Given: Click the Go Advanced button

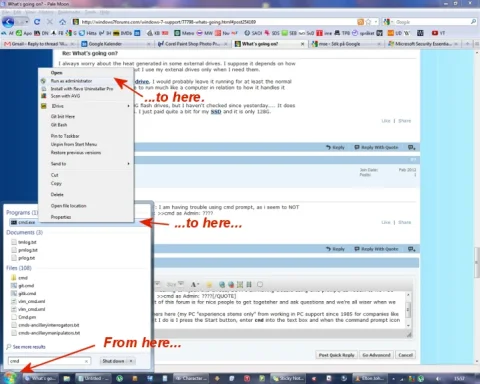Looking at the screenshot, I should click(x=376, y=355).
